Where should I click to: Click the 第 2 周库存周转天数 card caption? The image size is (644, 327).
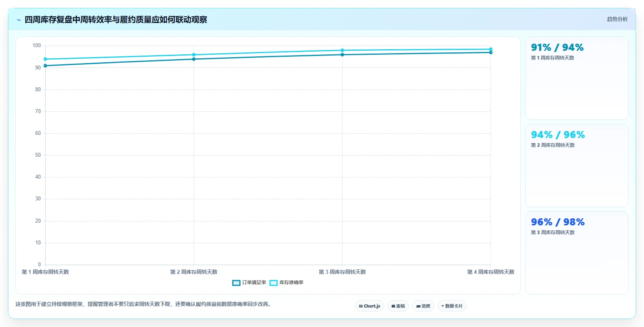point(553,145)
